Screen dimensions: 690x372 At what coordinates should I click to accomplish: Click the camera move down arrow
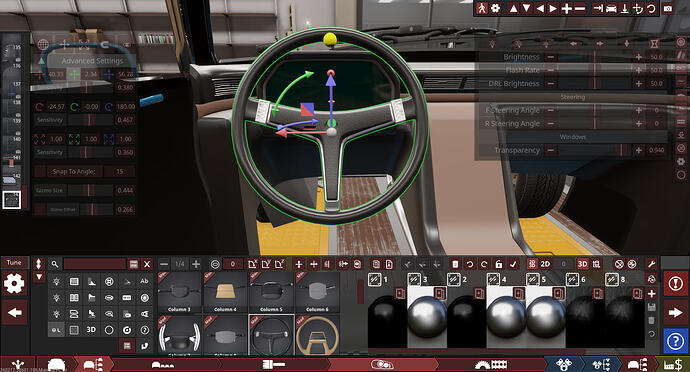click(526, 8)
